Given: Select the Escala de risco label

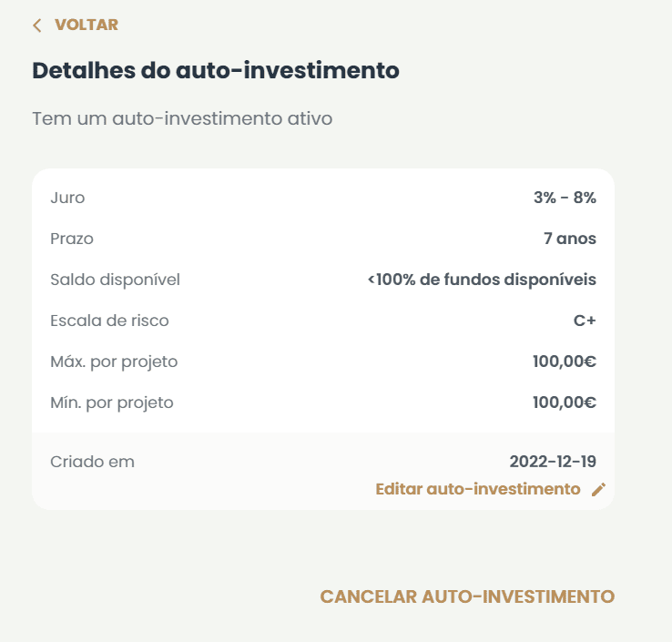Looking at the screenshot, I should 109,321.
